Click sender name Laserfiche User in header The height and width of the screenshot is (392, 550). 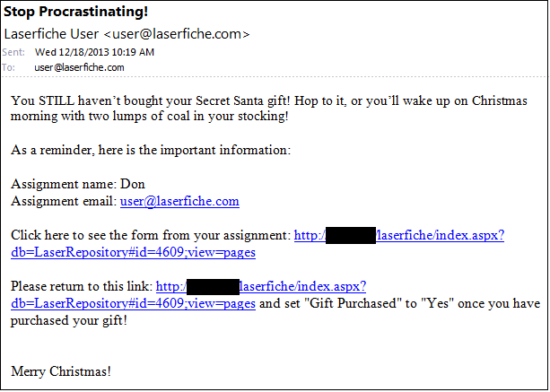(51, 34)
